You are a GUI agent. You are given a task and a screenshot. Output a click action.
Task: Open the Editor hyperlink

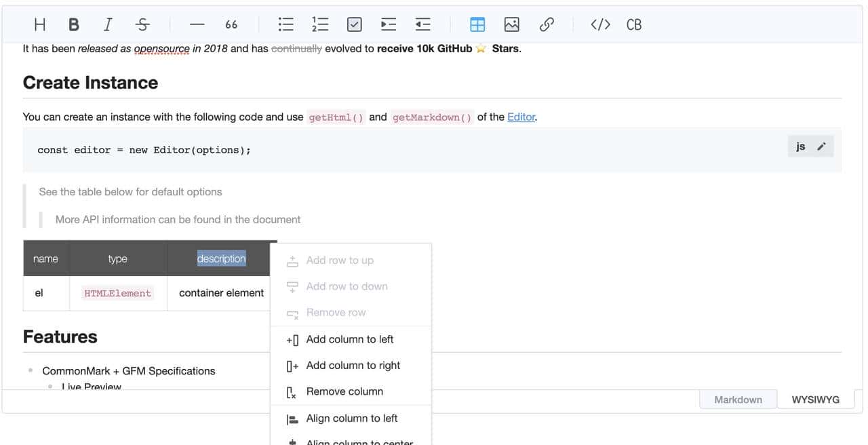(x=521, y=117)
